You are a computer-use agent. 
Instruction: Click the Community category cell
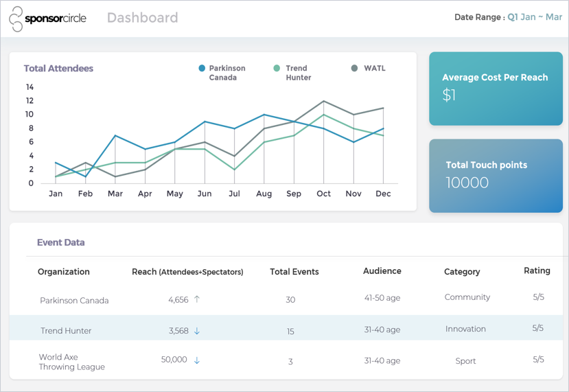[x=467, y=297]
